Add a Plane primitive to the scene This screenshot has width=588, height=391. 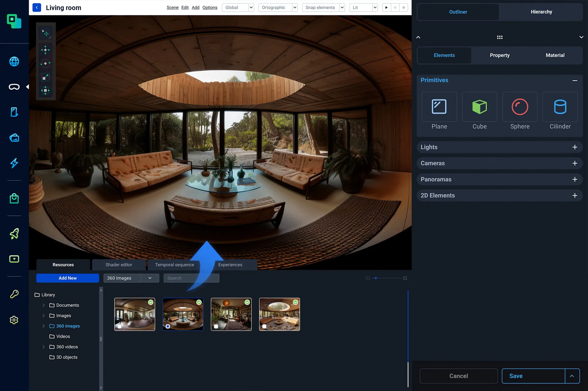439,107
